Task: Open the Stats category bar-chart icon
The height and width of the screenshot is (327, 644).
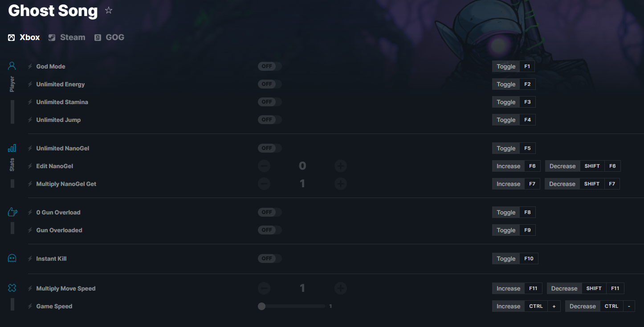Action: tap(12, 148)
